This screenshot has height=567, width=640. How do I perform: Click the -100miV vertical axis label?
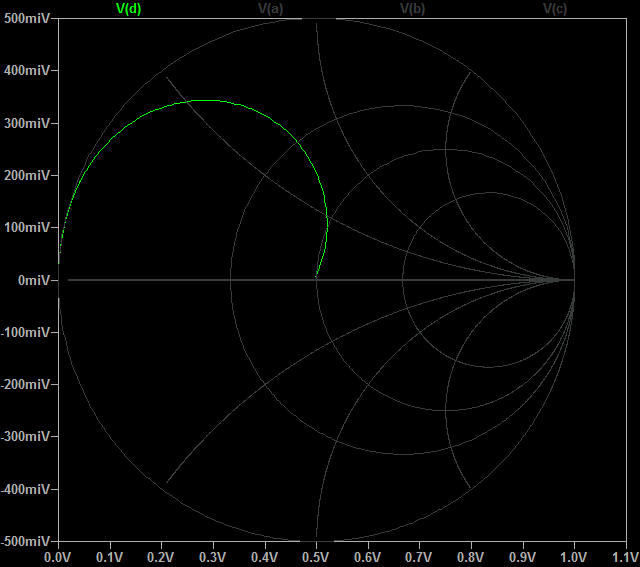click(x=25, y=332)
